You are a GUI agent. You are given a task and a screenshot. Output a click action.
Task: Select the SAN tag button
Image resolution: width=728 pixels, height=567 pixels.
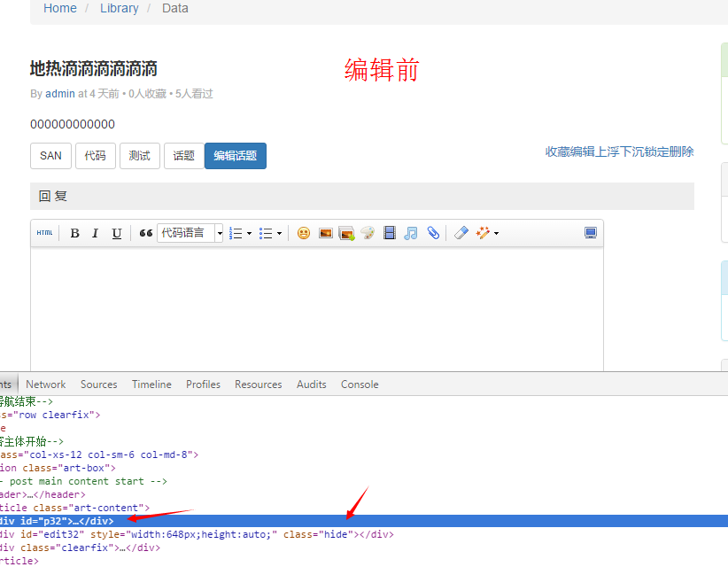50,156
